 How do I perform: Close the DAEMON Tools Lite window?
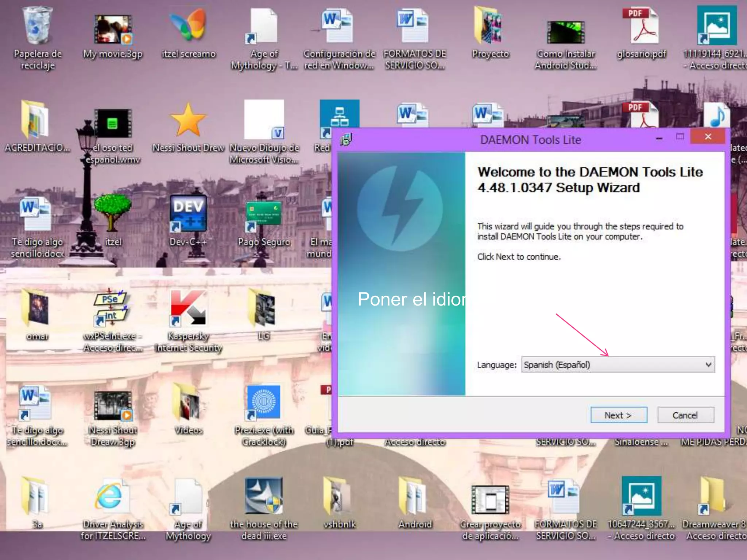708,137
